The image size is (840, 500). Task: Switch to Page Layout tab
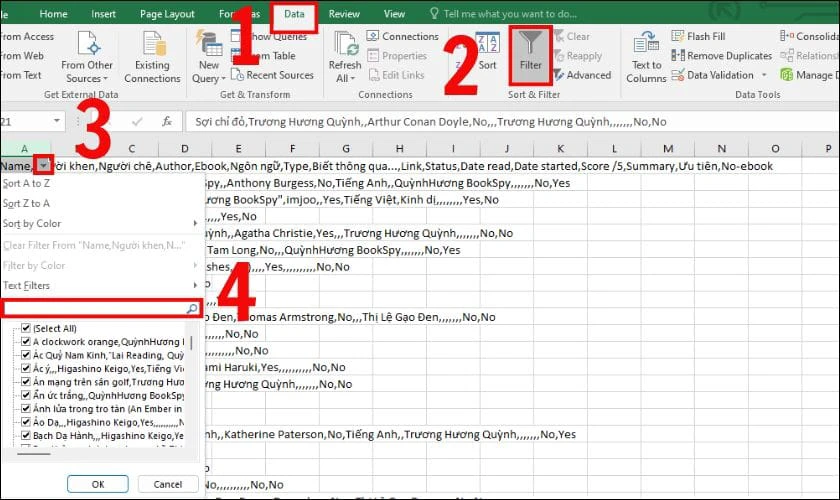[167, 14]
